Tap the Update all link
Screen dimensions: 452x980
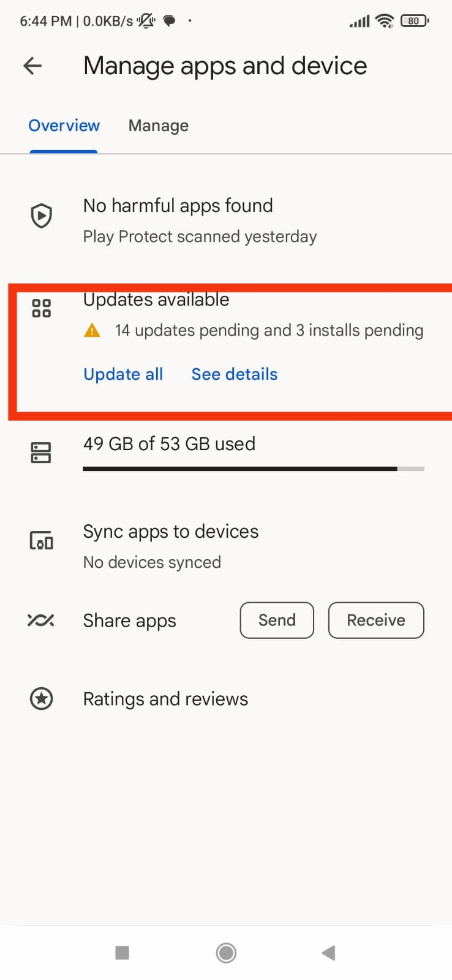pos(123,374)
